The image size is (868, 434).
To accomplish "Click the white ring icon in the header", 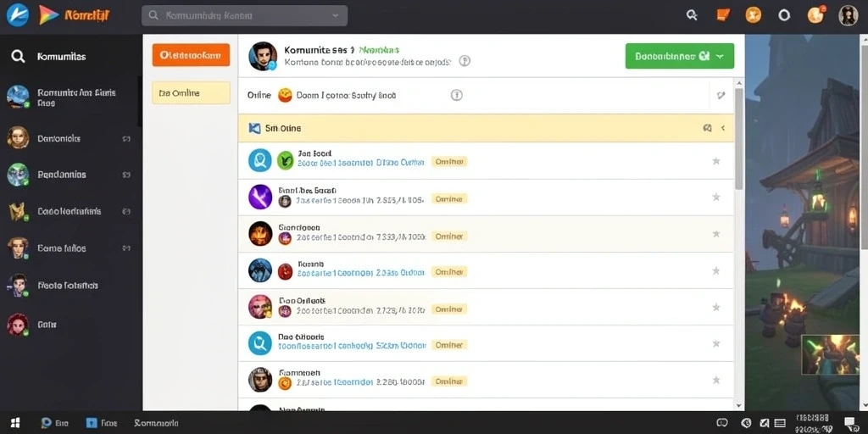I will click(x=784, y=15).
